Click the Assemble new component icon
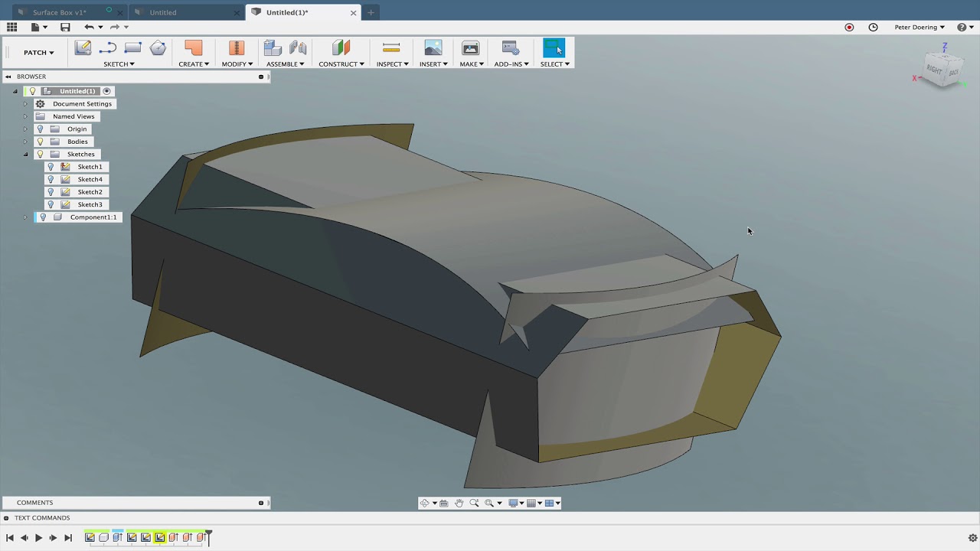Screen dimensions: 980x551 273,47
